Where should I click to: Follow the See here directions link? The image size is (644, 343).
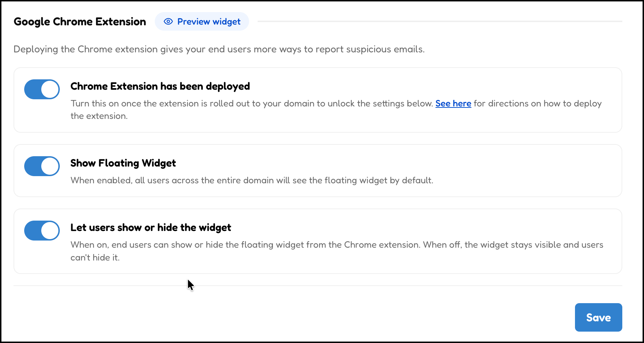coord(453,104)
